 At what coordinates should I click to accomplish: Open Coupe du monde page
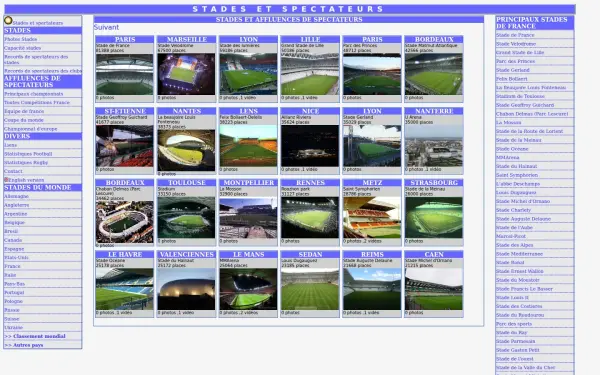pyautogui.click(x=24, y=120)
